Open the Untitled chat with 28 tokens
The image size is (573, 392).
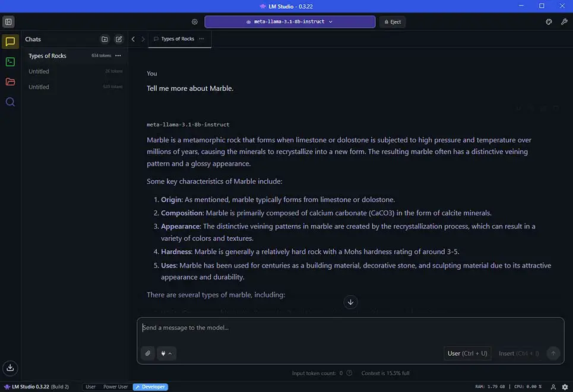pyautogui.click(x=75, y=71)
